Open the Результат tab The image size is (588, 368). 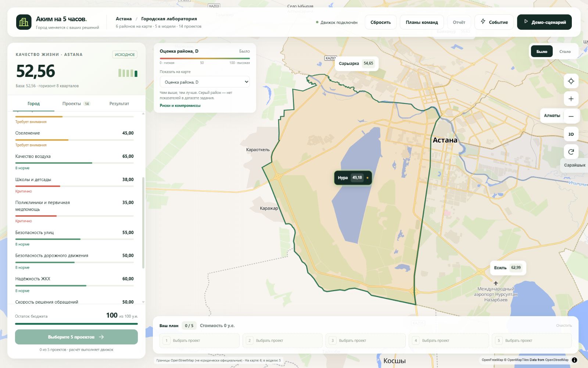tap(119, 104)
